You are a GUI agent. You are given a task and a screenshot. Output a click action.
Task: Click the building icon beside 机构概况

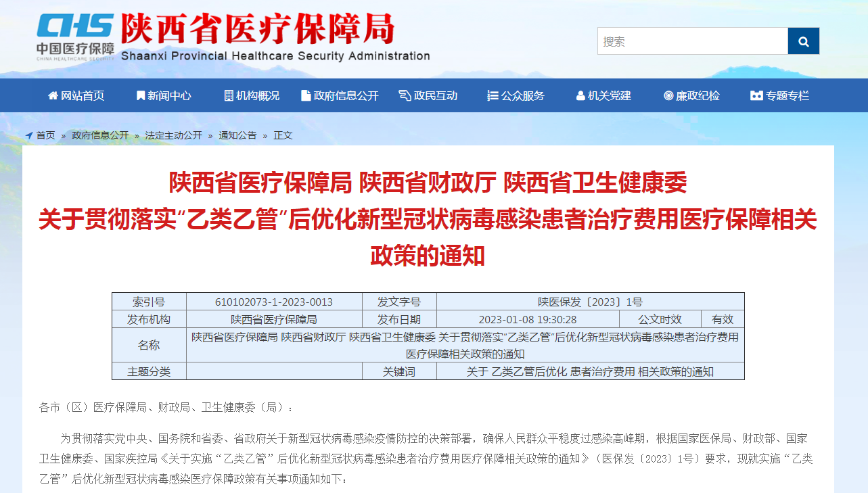(229, 96)
